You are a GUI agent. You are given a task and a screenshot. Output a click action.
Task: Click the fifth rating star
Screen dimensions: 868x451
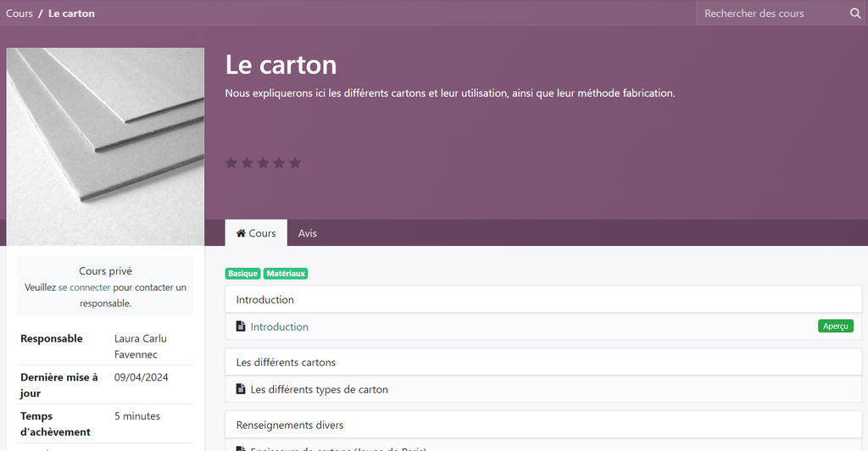click(x=295, y=163)
